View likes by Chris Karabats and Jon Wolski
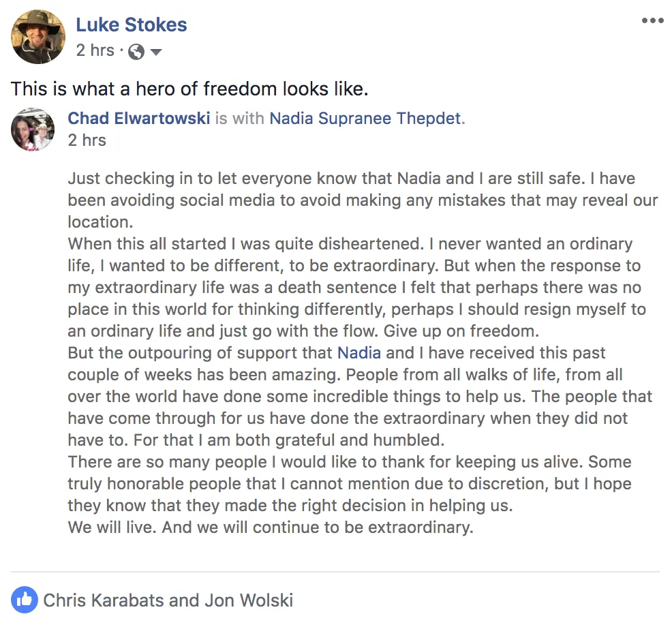672x627 pixels. [168, 600]
